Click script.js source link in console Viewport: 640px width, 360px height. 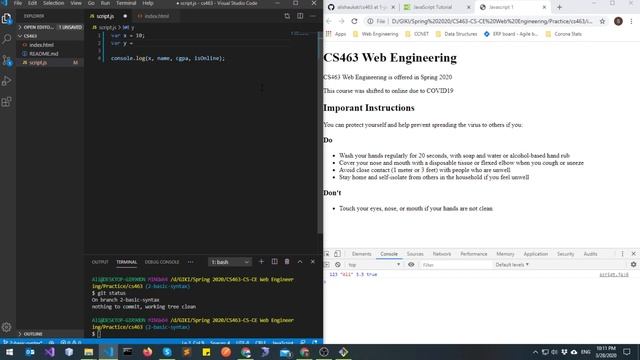click(614, 275)
